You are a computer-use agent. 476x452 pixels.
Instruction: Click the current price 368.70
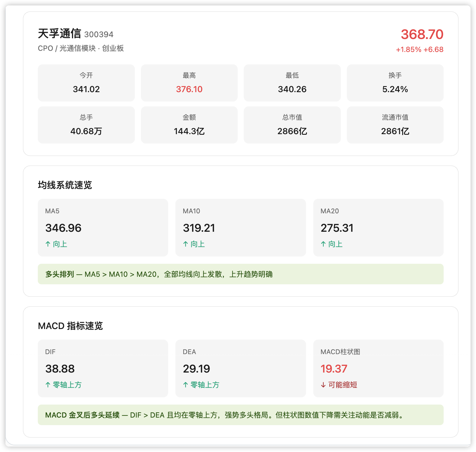click(422, 34)
